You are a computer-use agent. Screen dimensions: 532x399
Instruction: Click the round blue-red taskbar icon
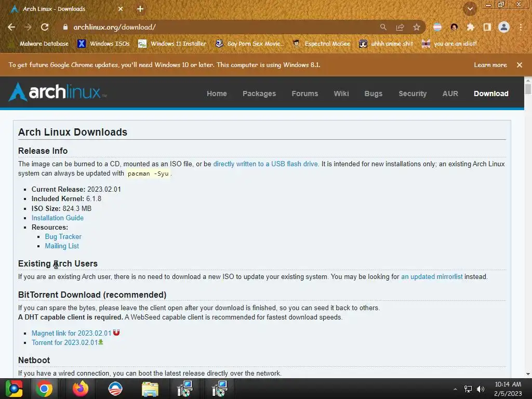point(115,389)
